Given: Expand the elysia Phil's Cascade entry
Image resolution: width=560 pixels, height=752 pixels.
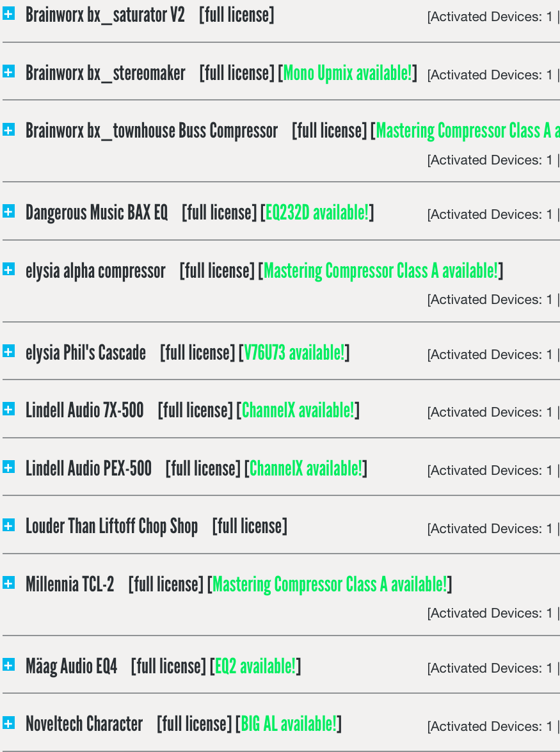Looking at the screenshot, I should tap(8, 351).
